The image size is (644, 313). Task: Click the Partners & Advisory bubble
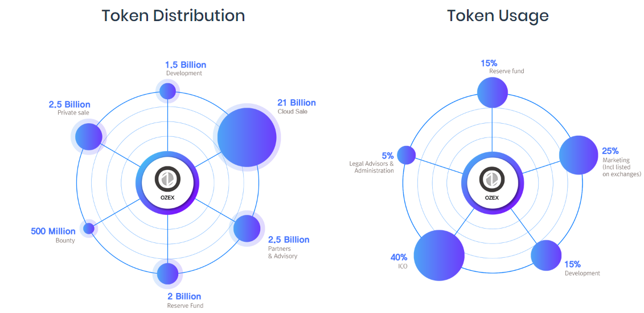click(247, 229)
